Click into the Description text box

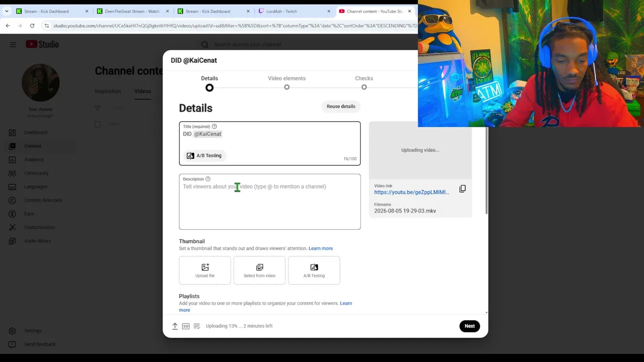click(270, 202)
